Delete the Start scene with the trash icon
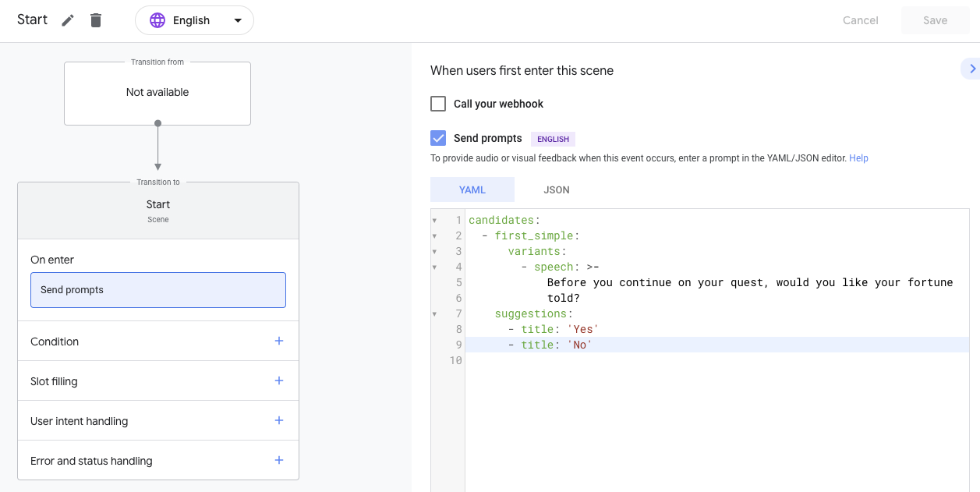This screenshot has height=492, width=980. pyautogui.click(x=95, y=19)
